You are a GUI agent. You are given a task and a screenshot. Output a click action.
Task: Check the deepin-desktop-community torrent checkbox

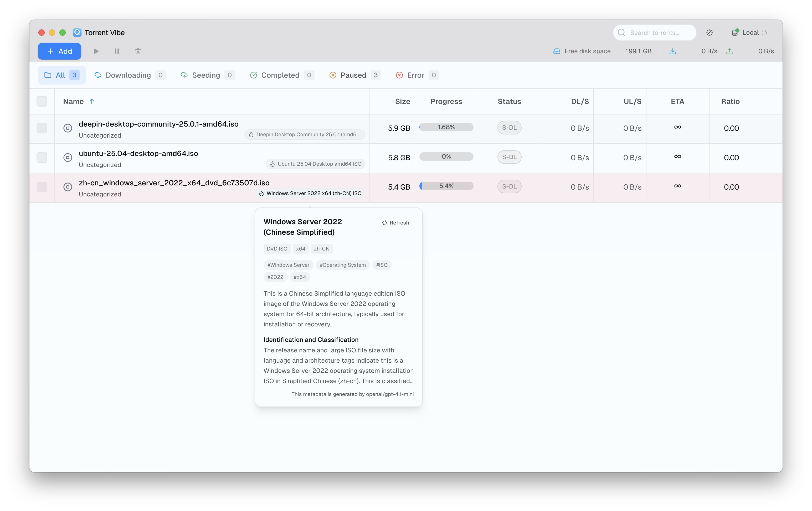click(42, 128)
